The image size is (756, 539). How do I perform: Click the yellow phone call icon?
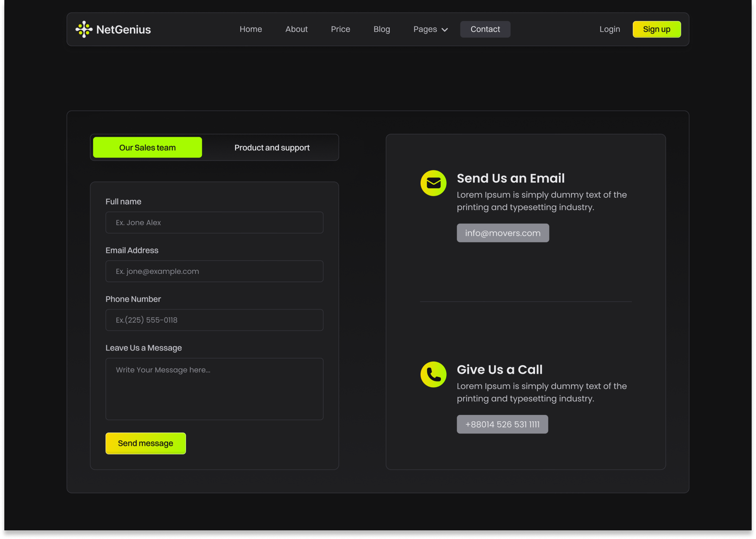click(x=433, y=374)
